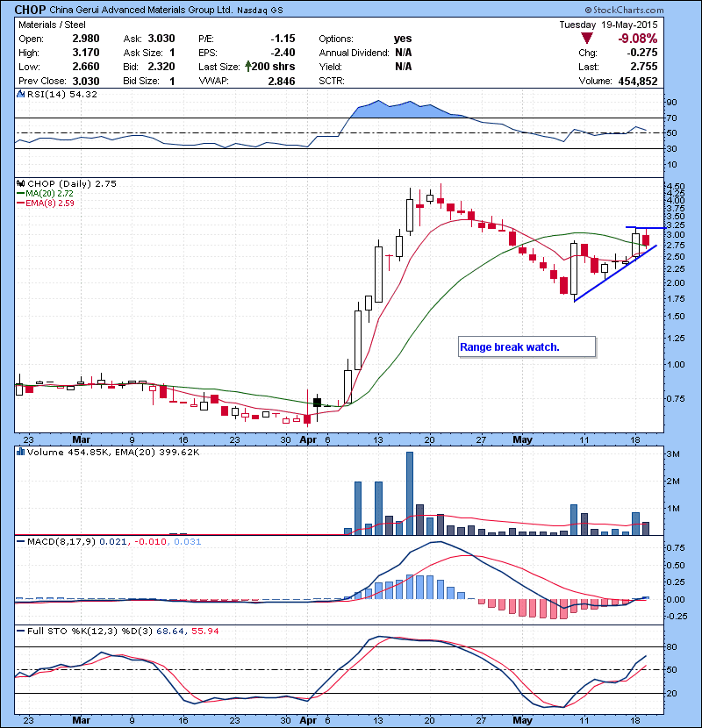Click the EMA(8) 2.59 legend text
The height and width of the screenshot is (728, 702).
point(50,203)
